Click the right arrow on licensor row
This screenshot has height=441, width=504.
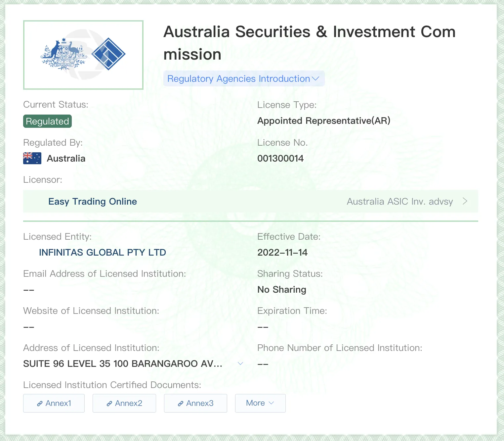click(x=465, y=201)
